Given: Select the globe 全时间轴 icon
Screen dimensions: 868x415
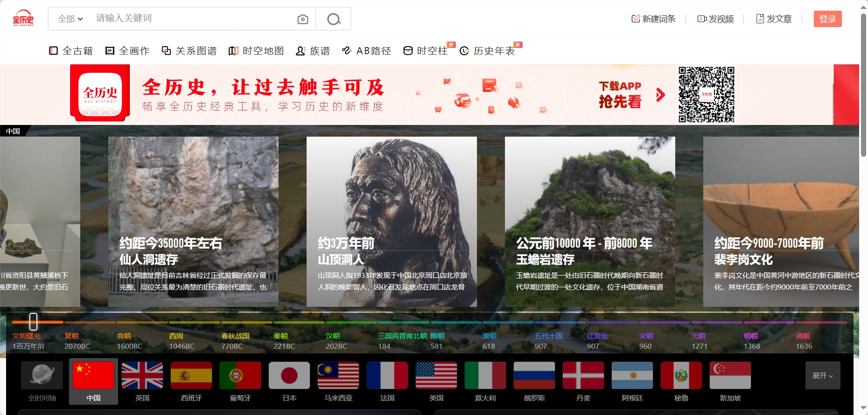Looking at the screenshot, I should click(x=42, y=375).
